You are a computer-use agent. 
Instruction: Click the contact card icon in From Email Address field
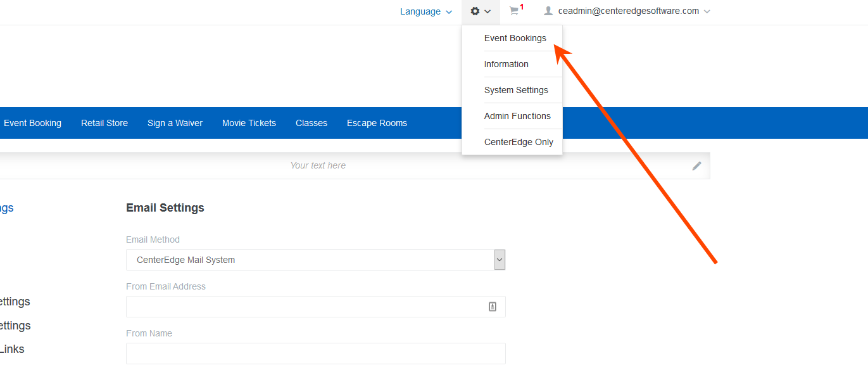(493, 307)
